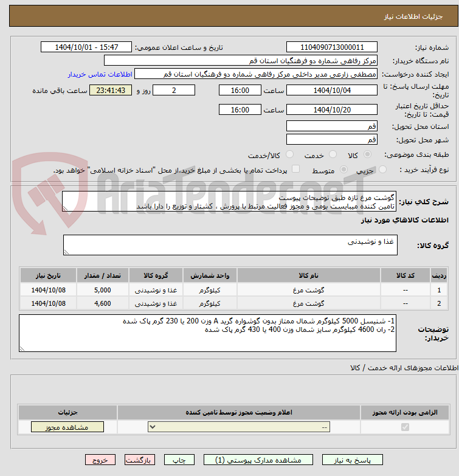Click the price validity time field 16:00
The height and width of the screenshot is (476, 459).
click(x=240, y=110)
